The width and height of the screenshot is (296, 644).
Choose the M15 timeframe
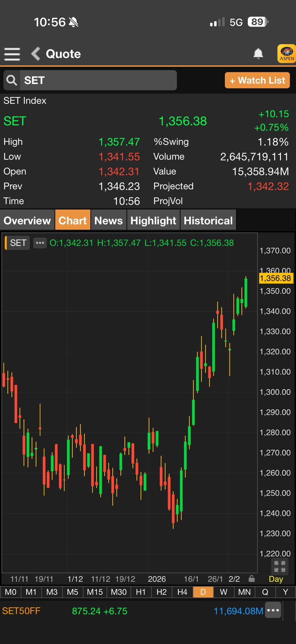click(x=95, y=592)
